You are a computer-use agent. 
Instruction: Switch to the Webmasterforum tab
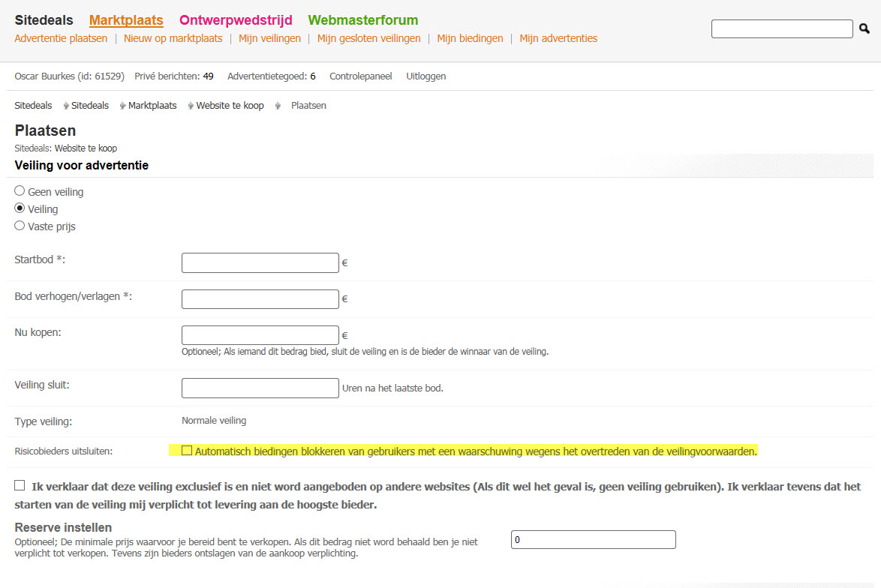point(363,20)
